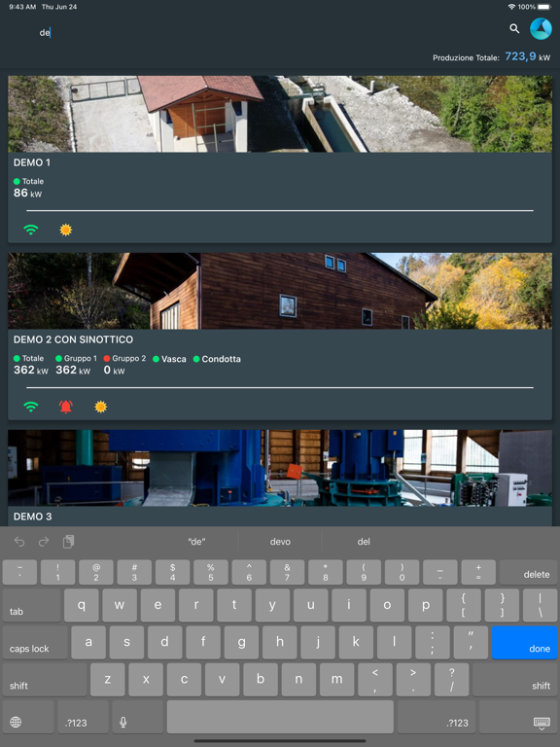Tap the letter m key
560x747 pixels.
[336, 680]
